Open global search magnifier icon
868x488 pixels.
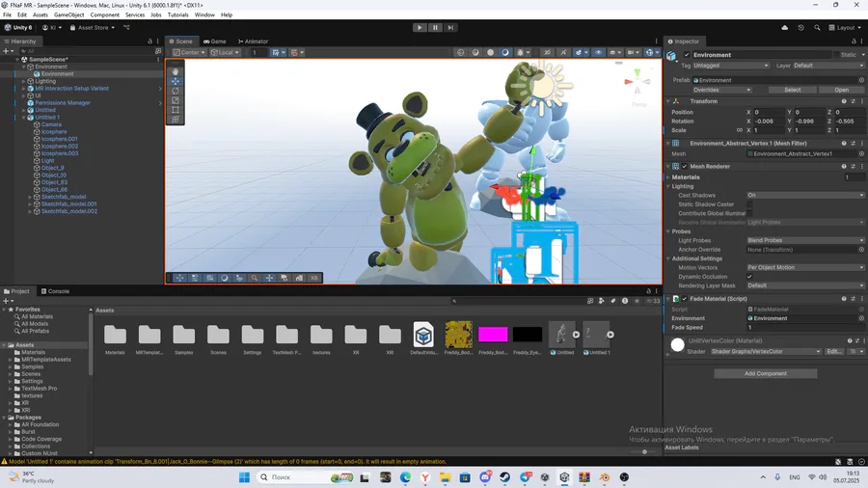click(817, 27)
